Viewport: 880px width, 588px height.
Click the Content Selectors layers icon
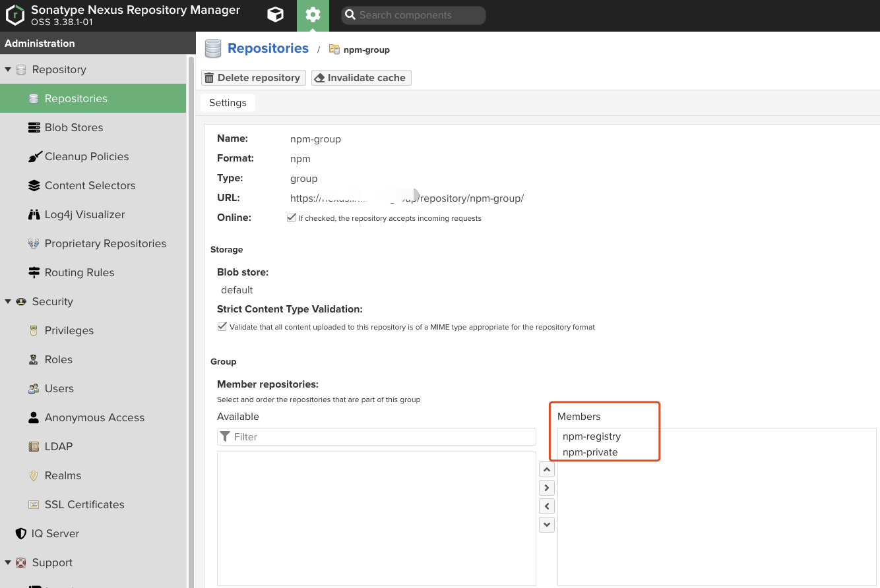pos(34,185)
